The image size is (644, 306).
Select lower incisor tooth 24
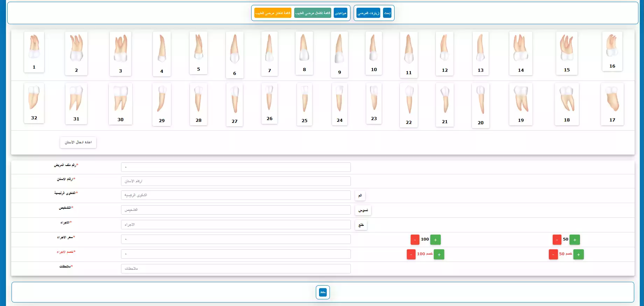(x=339, y=104)
